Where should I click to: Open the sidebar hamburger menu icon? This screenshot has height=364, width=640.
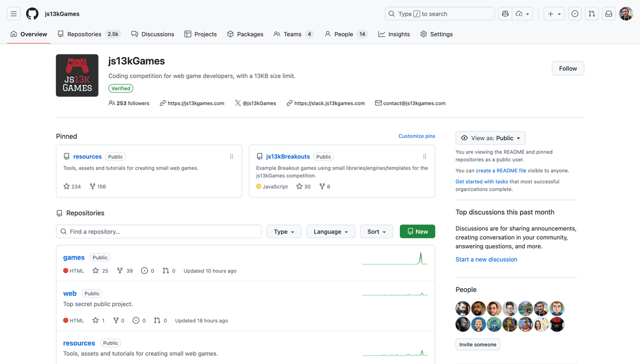(13, 13)
